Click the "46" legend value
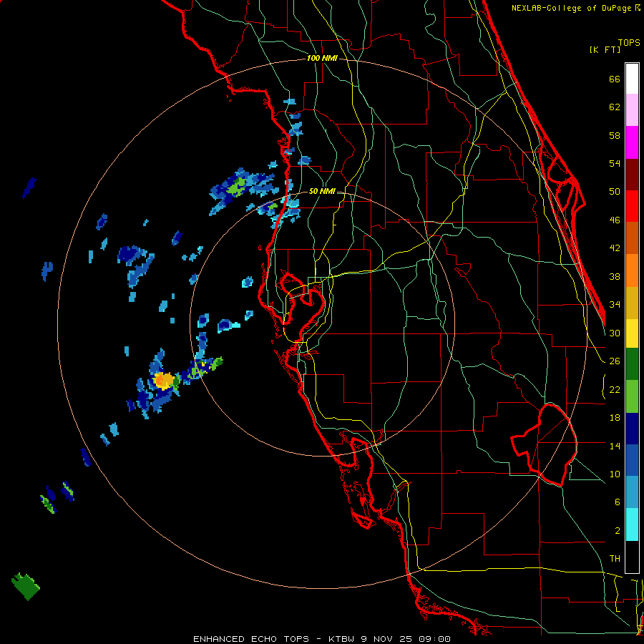Image resolution: width=644 pixels, height=644 pixels. 615,220
